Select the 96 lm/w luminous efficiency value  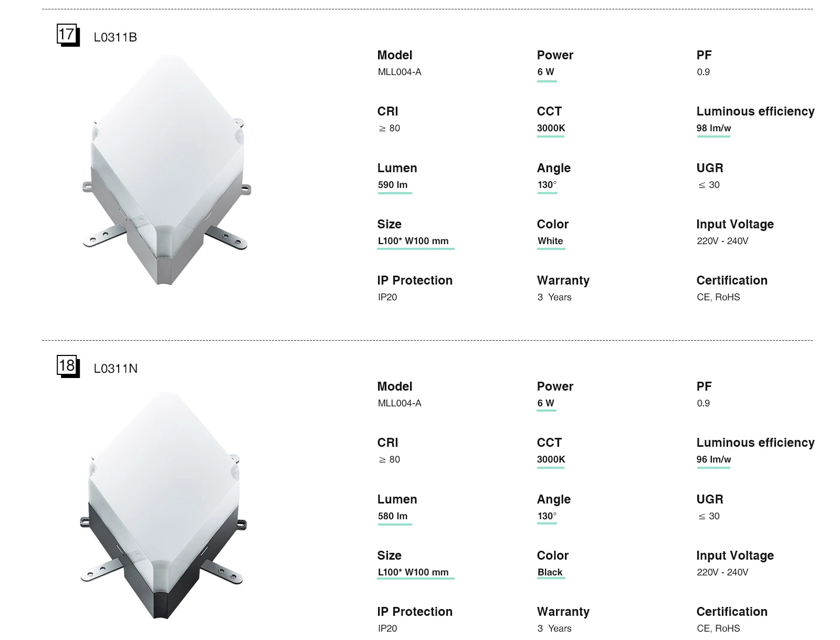click(x=713, y=459)
